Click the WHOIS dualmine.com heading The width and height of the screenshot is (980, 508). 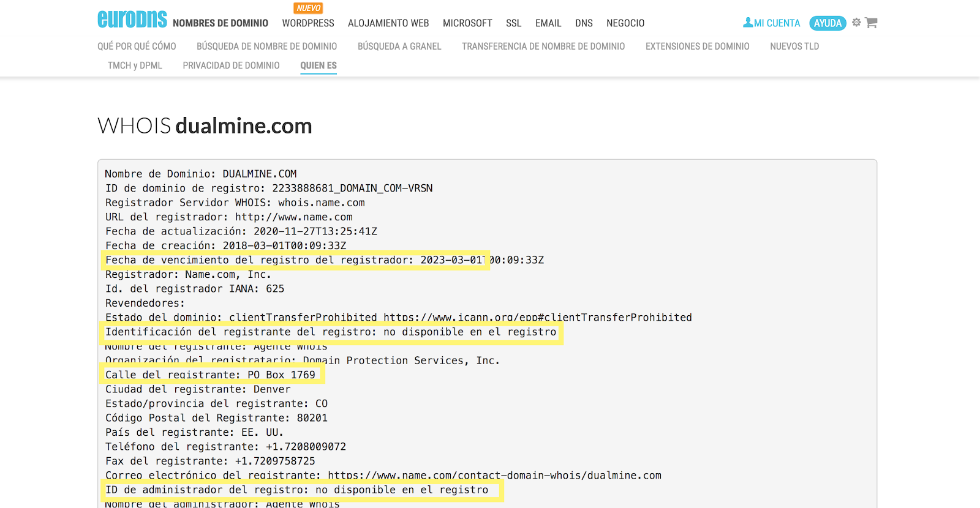205,125
